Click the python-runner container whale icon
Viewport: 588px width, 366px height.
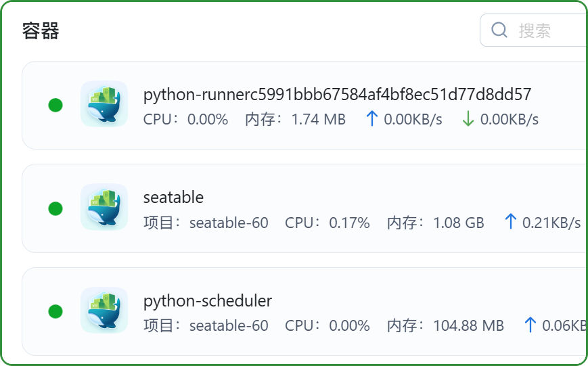104,104
